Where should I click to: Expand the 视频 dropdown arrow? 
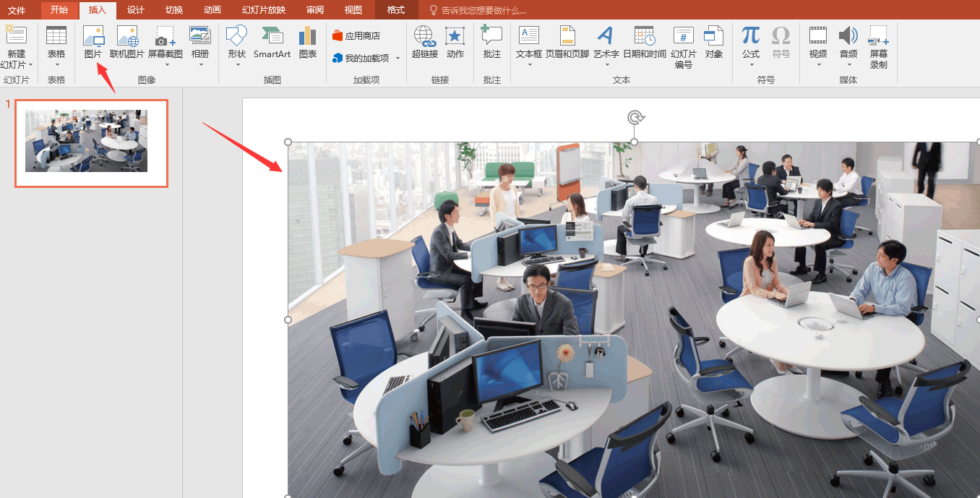(818, 65)
